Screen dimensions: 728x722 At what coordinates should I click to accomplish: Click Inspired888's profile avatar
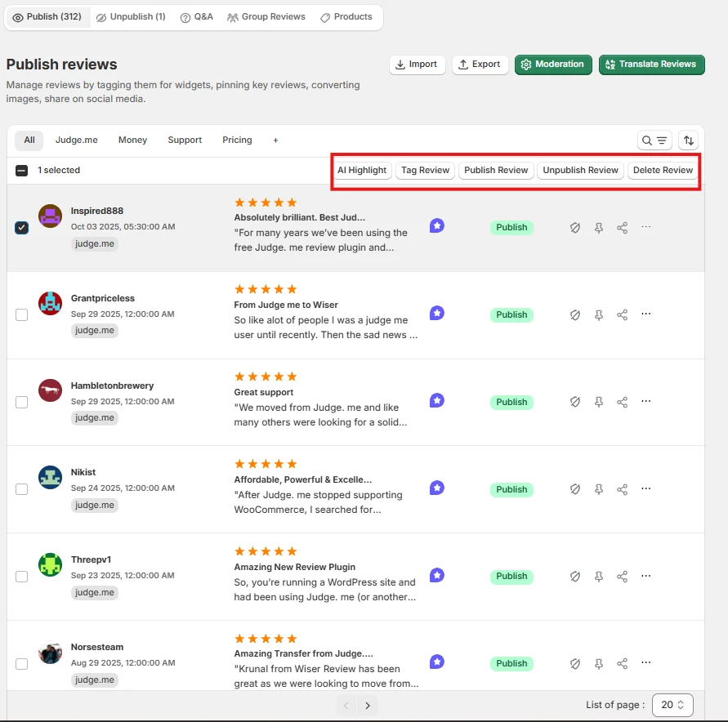50,217
